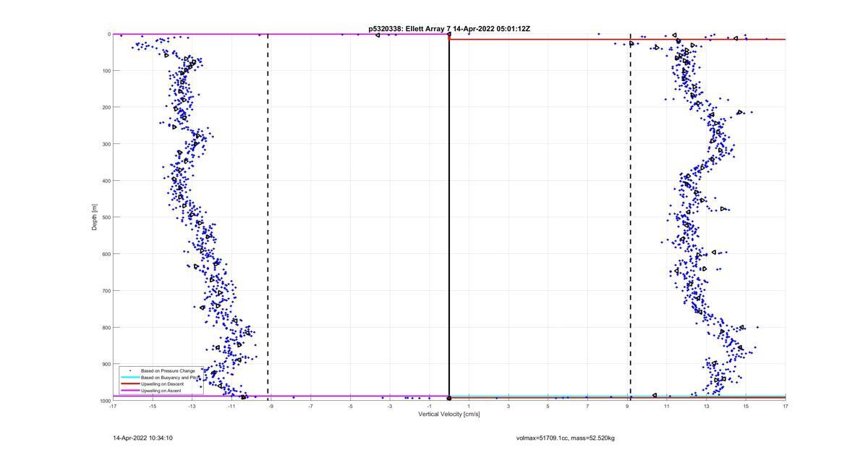Click the positive velocity tick label '15'
Screen dimensions: 868x450
pyautogui.click(x=746, y=407)
